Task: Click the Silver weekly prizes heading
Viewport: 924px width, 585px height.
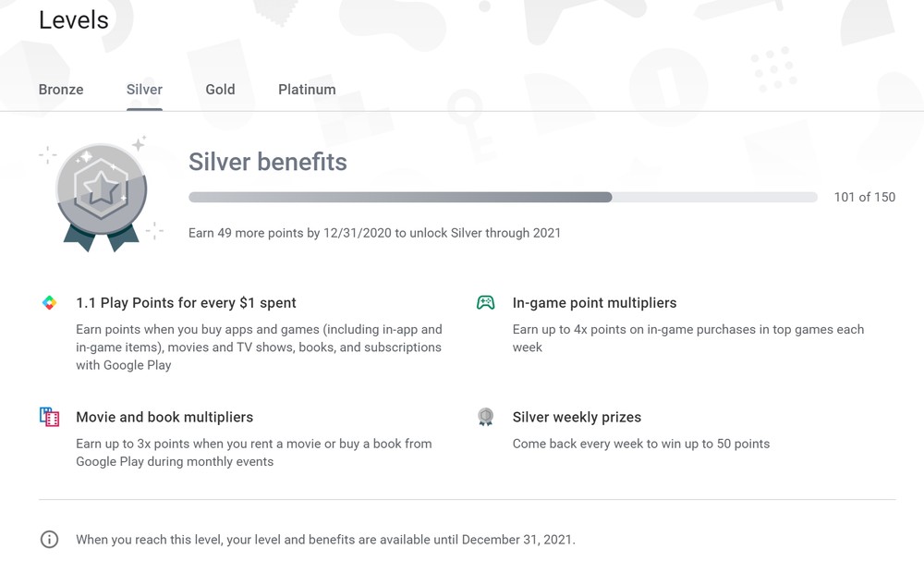Action: (x=577, y=418)
